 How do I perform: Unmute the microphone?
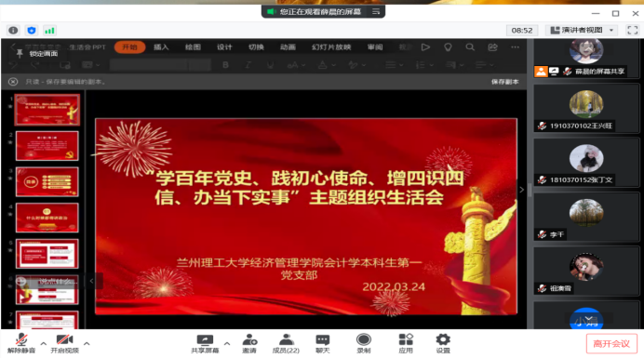[21, 344]
